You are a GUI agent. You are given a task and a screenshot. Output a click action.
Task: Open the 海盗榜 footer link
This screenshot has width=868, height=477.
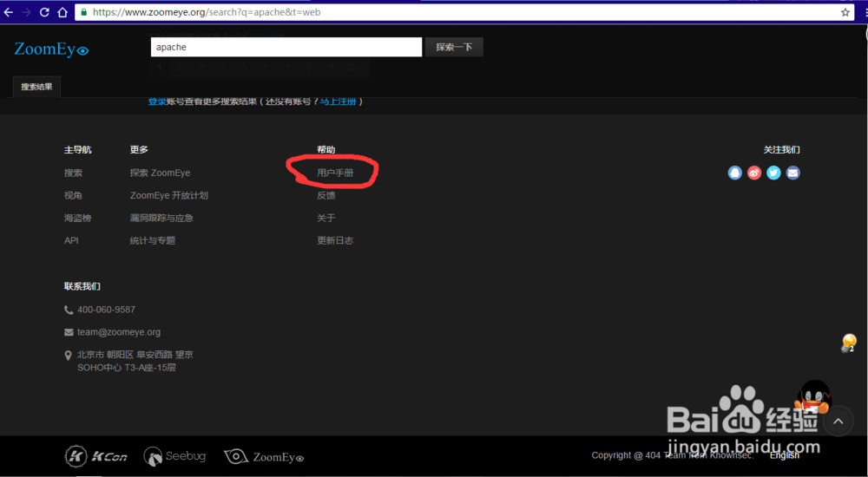click(77, 218)
